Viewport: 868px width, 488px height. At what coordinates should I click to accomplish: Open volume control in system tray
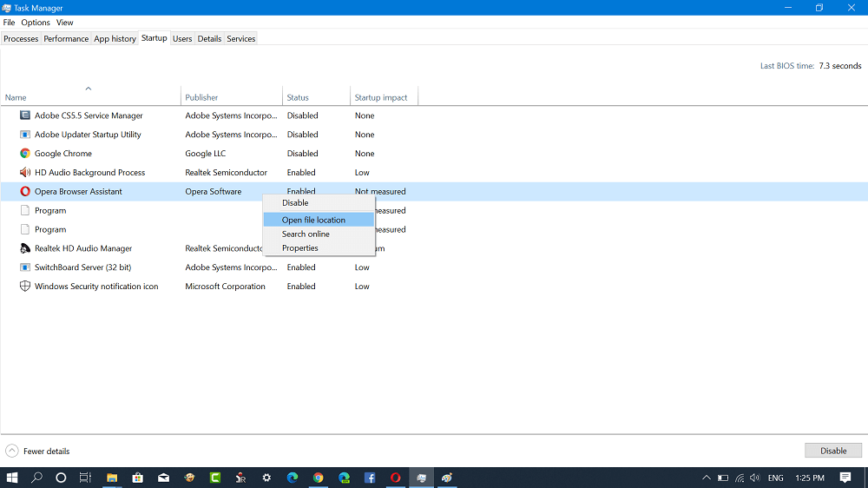(x=755, y=478)
